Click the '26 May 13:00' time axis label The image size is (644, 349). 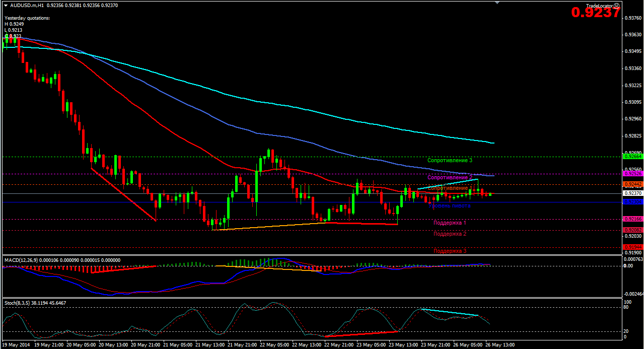500,345
